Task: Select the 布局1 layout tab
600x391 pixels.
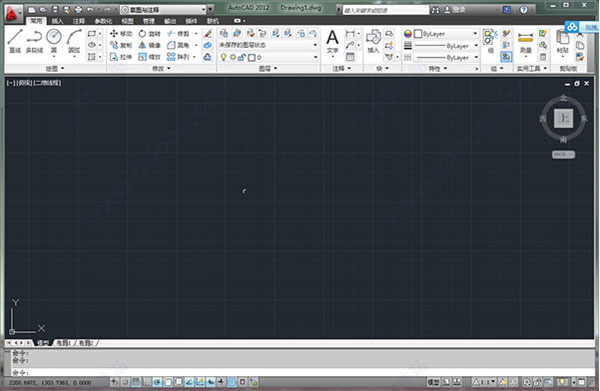Action: (63, 343)
